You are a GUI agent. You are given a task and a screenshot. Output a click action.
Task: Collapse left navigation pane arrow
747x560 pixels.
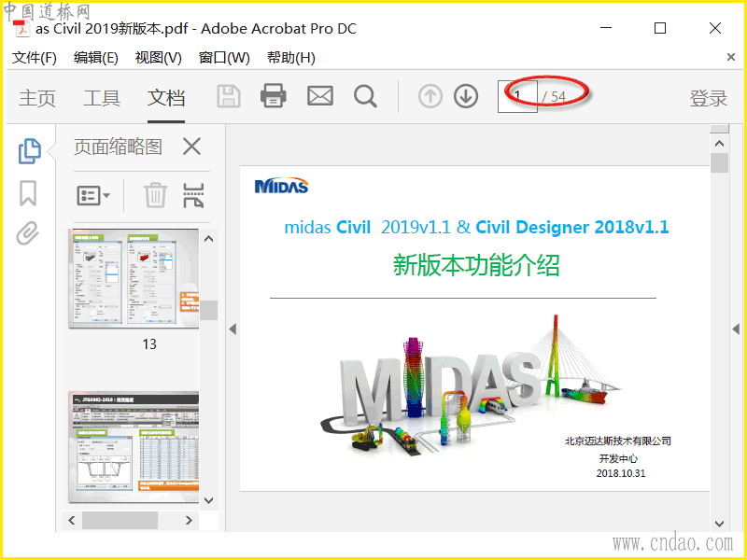click(233, 329)
